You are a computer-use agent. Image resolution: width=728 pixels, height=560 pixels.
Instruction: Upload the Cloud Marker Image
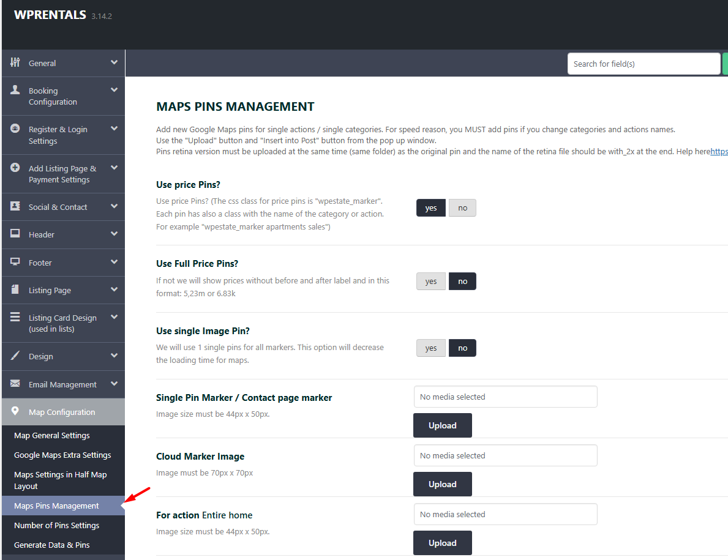442,484
